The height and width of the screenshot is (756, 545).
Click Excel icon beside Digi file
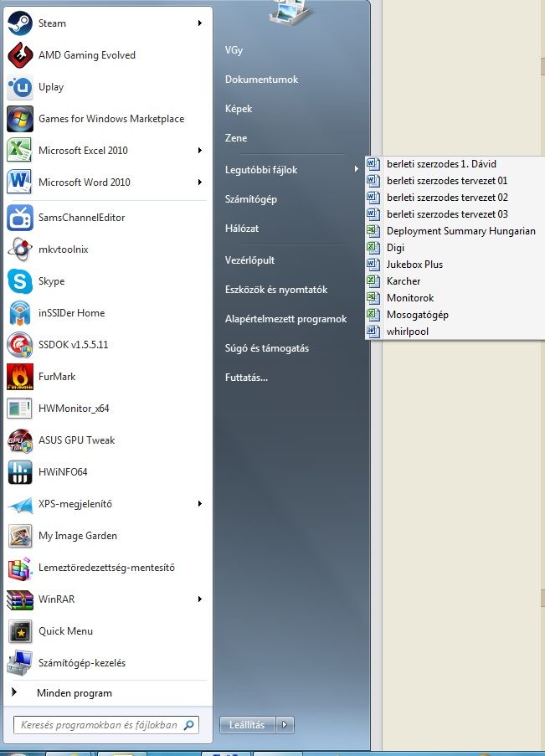(373, 247)
